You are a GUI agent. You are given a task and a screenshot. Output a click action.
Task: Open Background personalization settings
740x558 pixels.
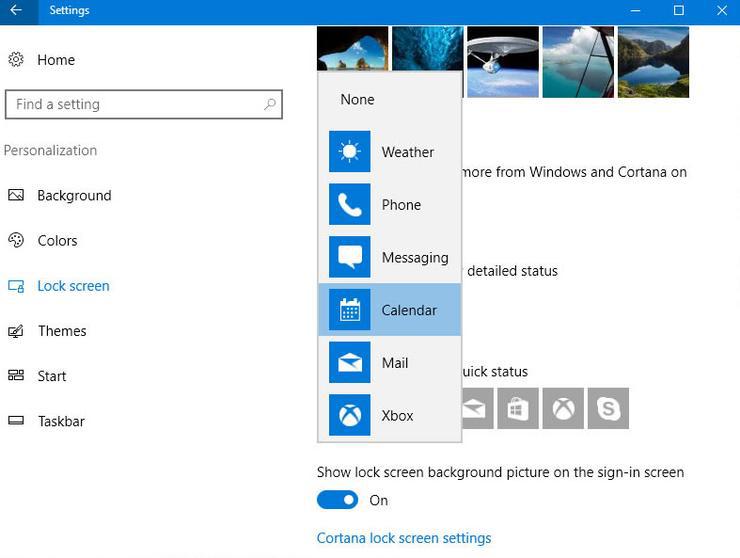pos(74,195)
